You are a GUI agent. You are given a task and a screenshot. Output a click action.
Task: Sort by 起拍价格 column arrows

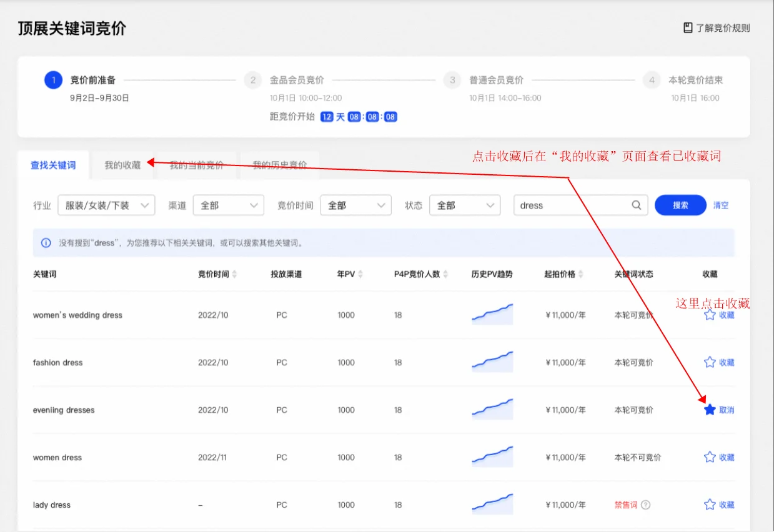click(581, 274)
